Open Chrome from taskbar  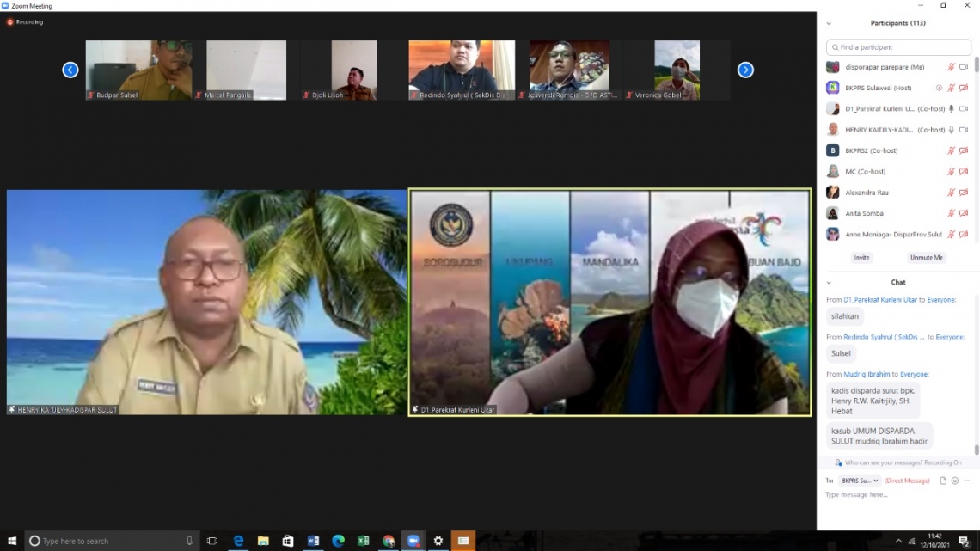pyautogui.click(x=388, y=541)
